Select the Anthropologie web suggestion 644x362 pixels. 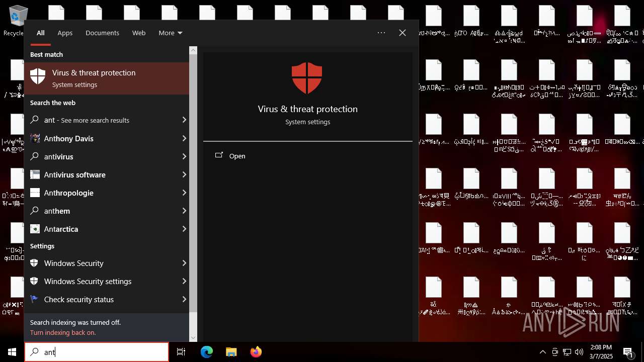[x=107, y=193]
